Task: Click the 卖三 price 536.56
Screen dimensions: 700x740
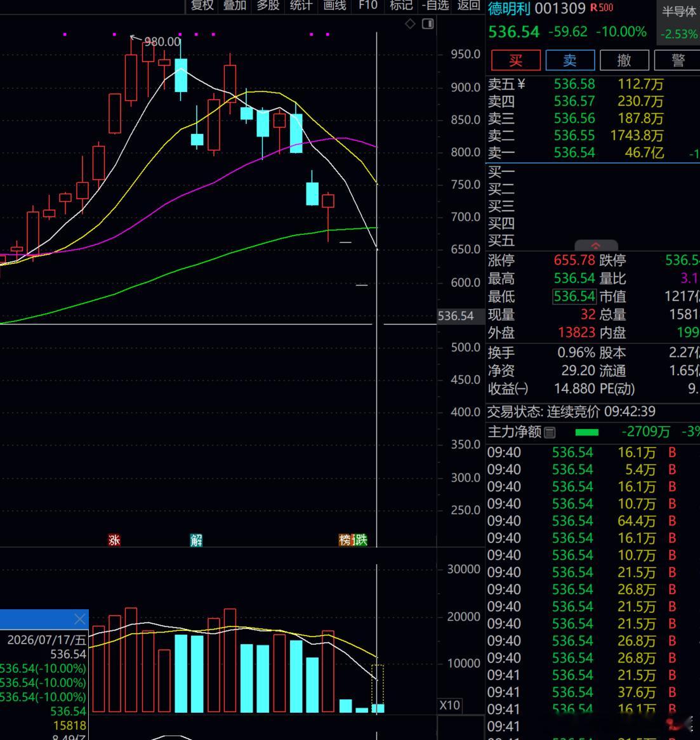Action: (x=574, y=119)
